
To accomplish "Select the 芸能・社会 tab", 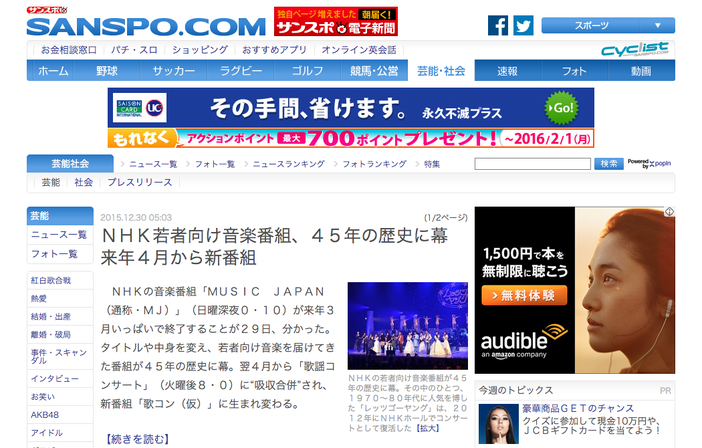I will point(441,71).
